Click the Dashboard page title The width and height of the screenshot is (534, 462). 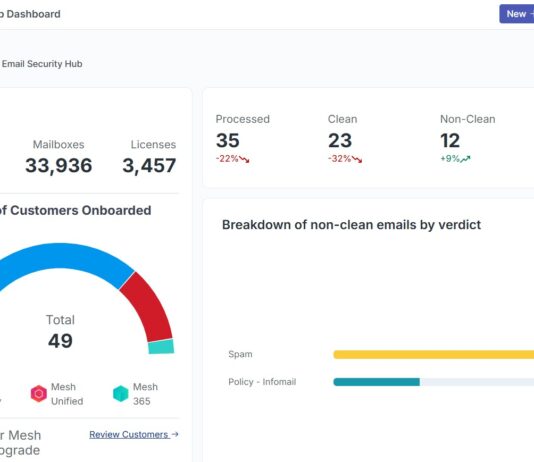tap(33, 14)
